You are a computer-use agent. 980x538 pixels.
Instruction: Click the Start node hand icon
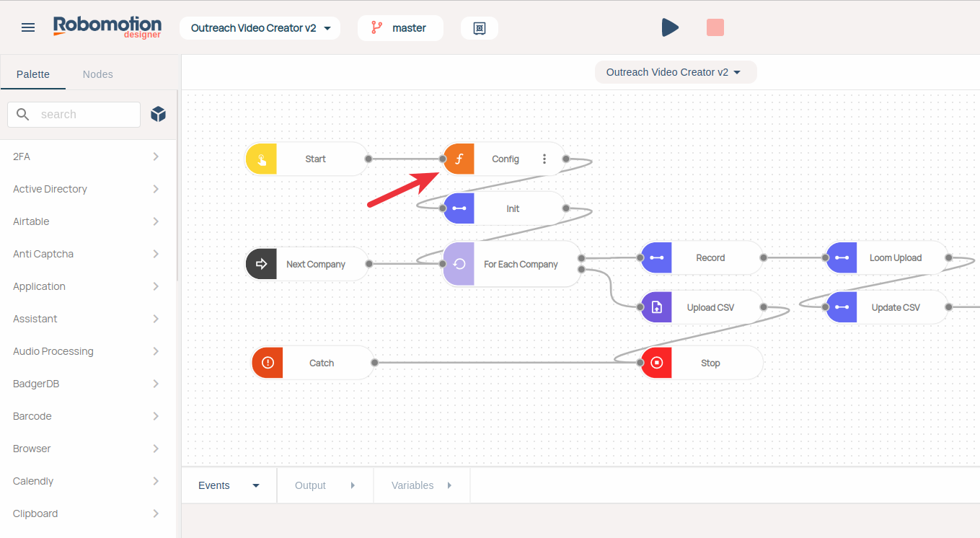[x=261, y=159]
